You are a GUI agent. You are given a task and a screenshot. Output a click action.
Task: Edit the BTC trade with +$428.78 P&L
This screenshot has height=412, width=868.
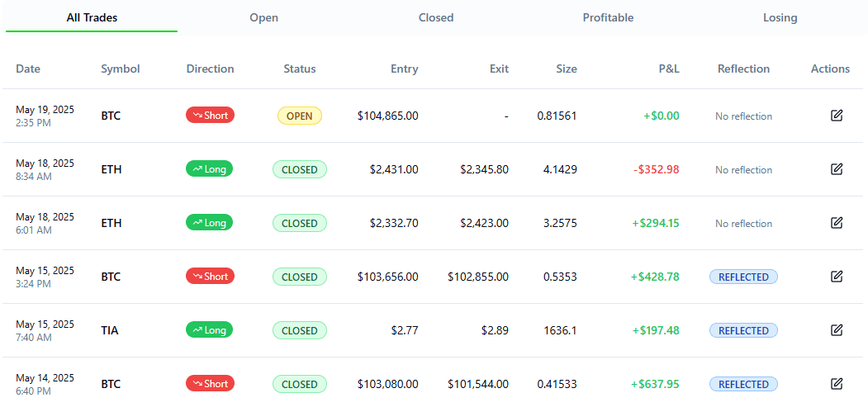coord(837,277)
